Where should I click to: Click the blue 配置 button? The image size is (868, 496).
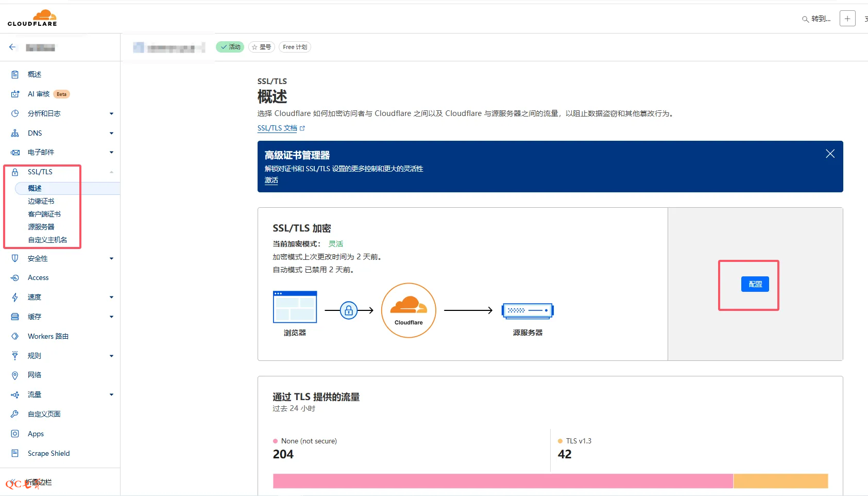coord(755,284)
